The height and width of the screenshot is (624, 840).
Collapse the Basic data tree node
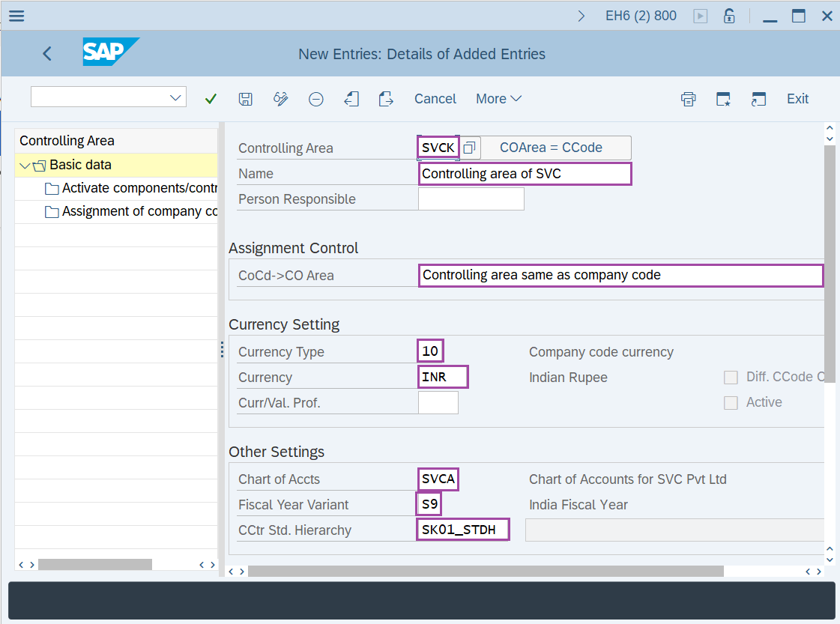pos(26,166)
